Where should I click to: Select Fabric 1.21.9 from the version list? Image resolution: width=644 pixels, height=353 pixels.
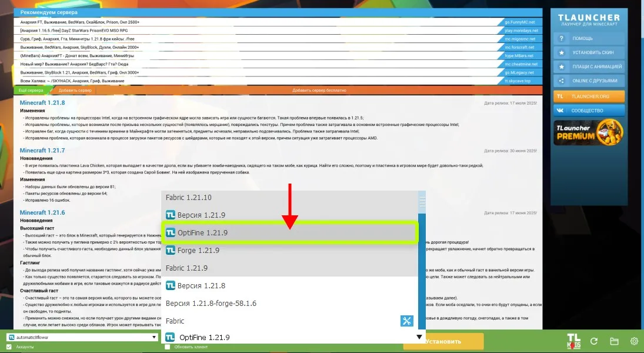[x=289, y=268]
